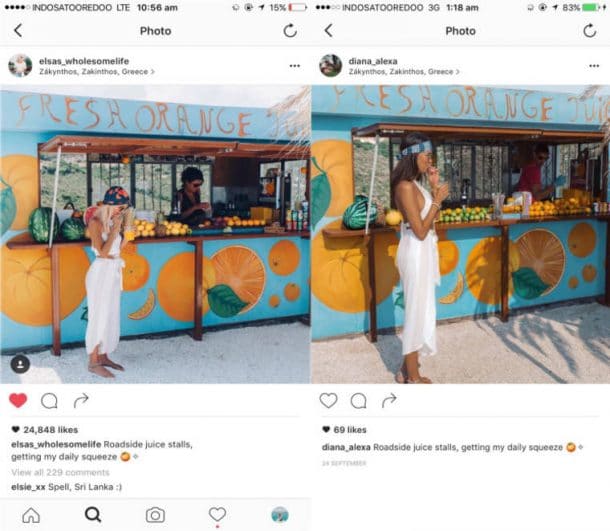Comment on the elsas_wholesomelife post
The height and width of the screenshot is (531, 610).
(49, 401)
